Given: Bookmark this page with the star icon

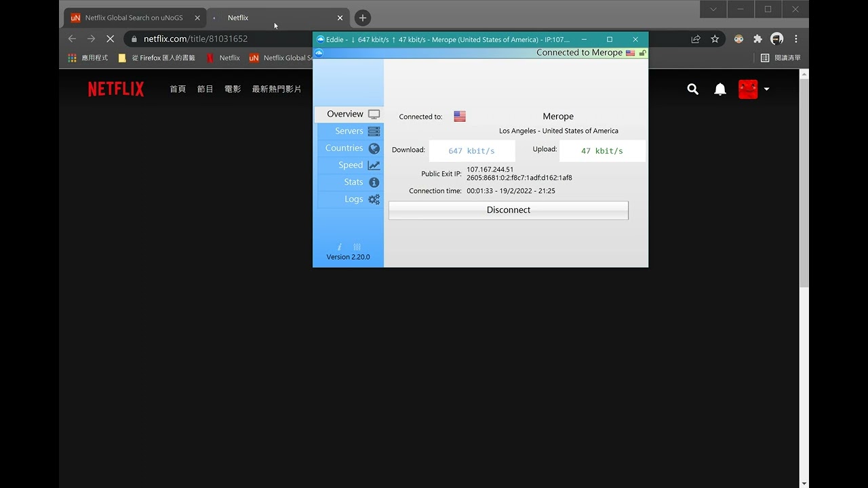Looking at the screenshot, I should coord(715,39).
